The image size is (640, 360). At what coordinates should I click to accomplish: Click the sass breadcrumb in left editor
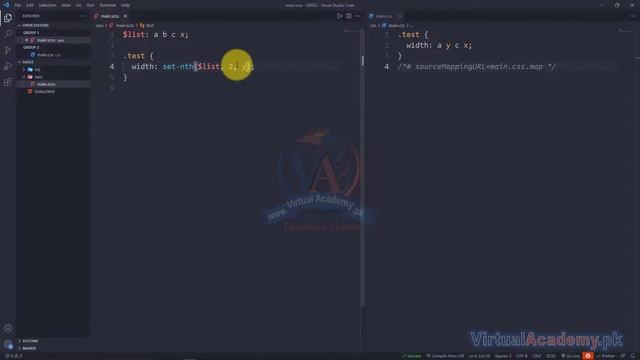click(99, 25)
